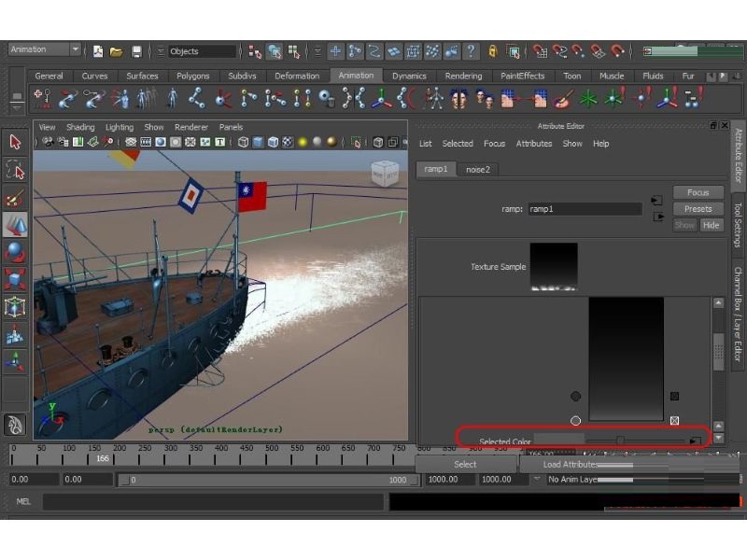Click the MEL command line input
This screenshot has width=747, height=560.
pyautogui.click(x=213, y=501)
